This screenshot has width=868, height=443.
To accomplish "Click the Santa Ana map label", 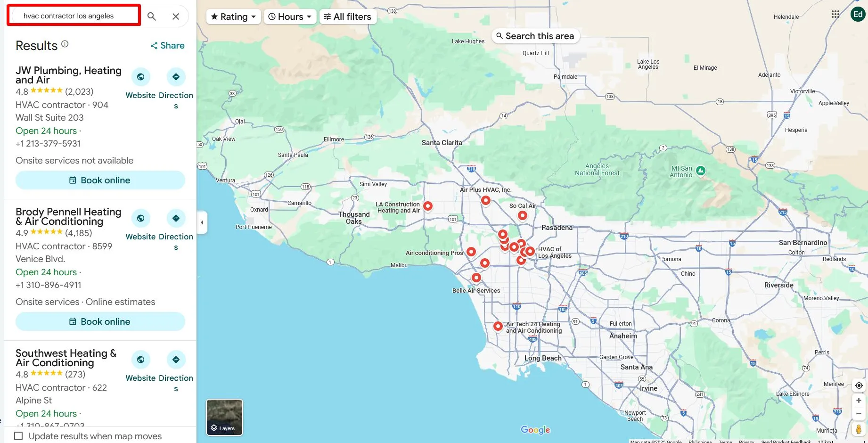I will pyautogui.click(x=637, y=367).
